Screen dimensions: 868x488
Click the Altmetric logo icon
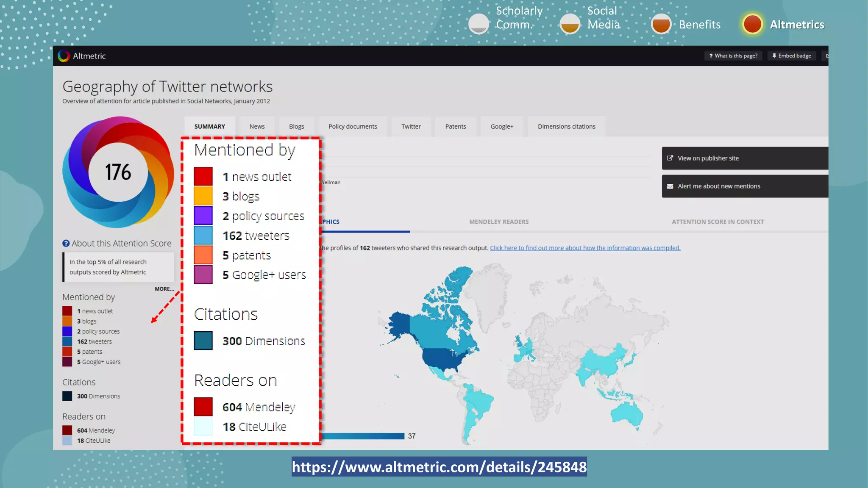(x=64, y=56)
